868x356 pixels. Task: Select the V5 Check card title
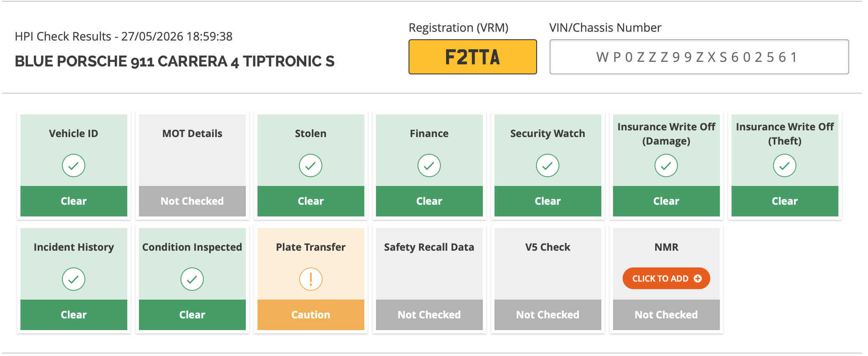pyautogui.click(x=548, y=247)
